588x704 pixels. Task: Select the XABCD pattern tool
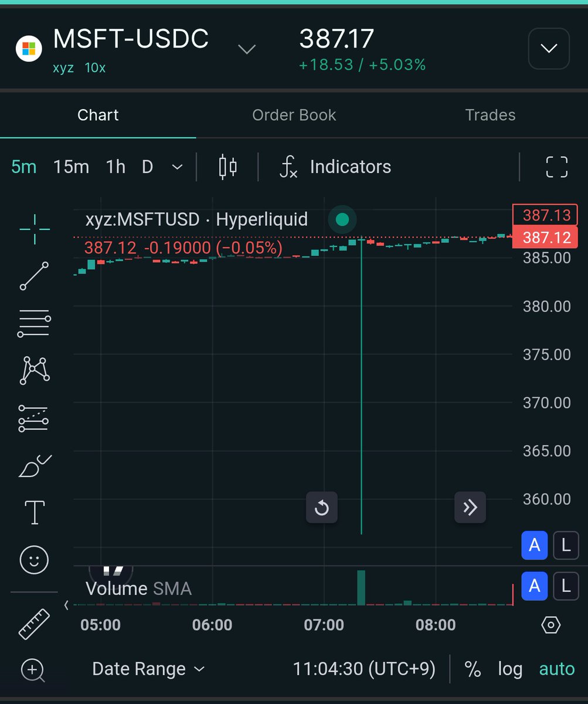[35, 370]
